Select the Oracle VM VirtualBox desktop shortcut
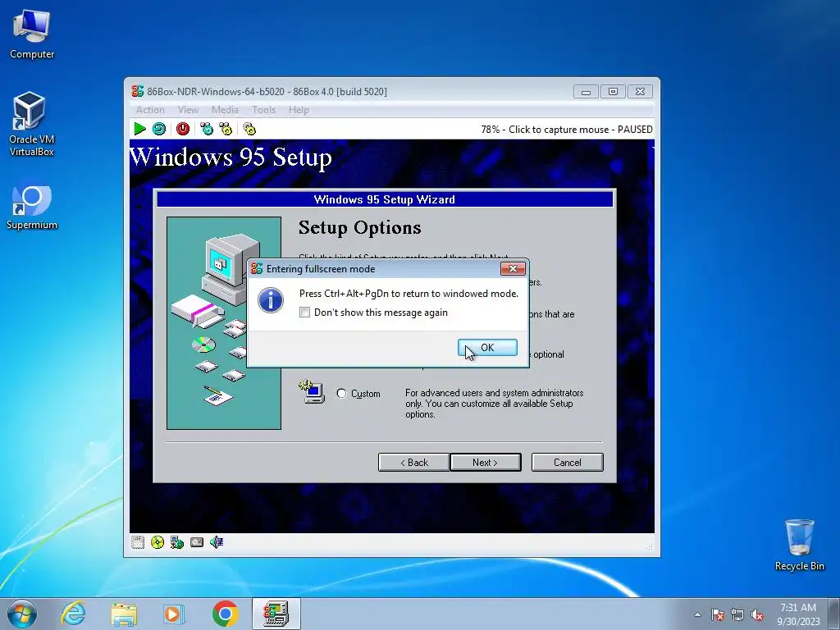The height and width of the screenshot is (630, 840). point(32,125)
